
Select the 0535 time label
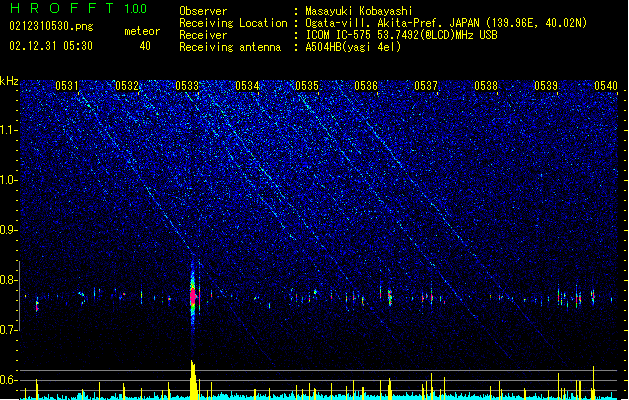[307, 86]
